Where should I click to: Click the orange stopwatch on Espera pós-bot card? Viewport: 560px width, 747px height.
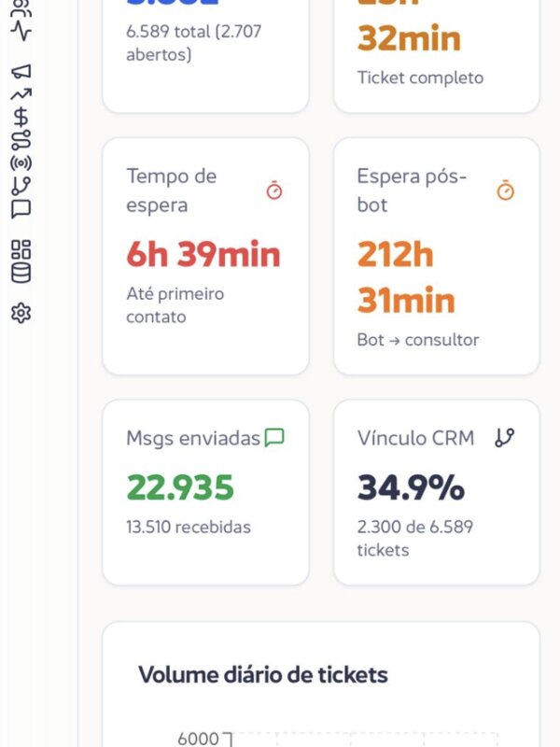tap(507, 191)
